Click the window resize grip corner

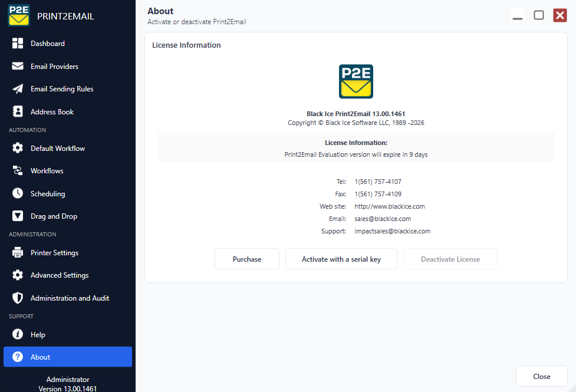coord(572,388)
